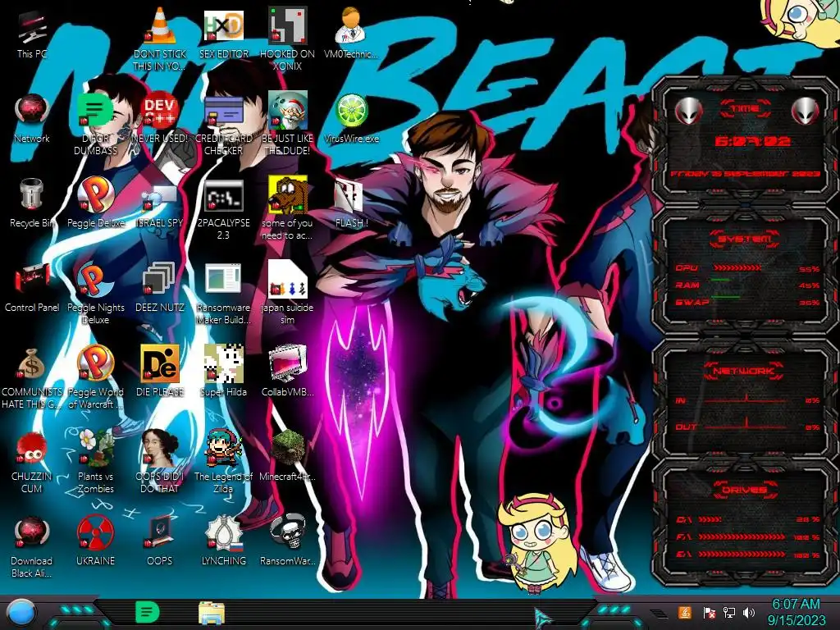This screenshot has height=630, width=840.
Task: Click the C:\ drive bar in Drives widget
Action: (x=710, y=519)
